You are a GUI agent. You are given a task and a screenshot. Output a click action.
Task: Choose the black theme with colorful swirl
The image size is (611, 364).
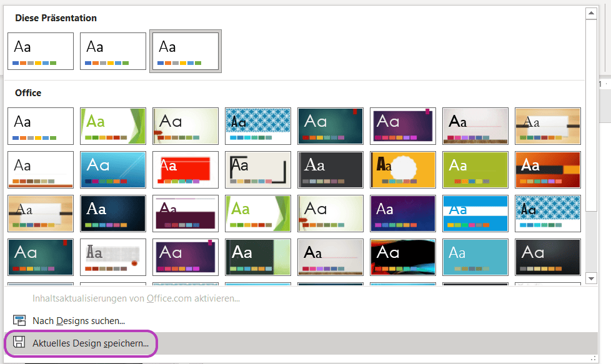click(403, 257)
